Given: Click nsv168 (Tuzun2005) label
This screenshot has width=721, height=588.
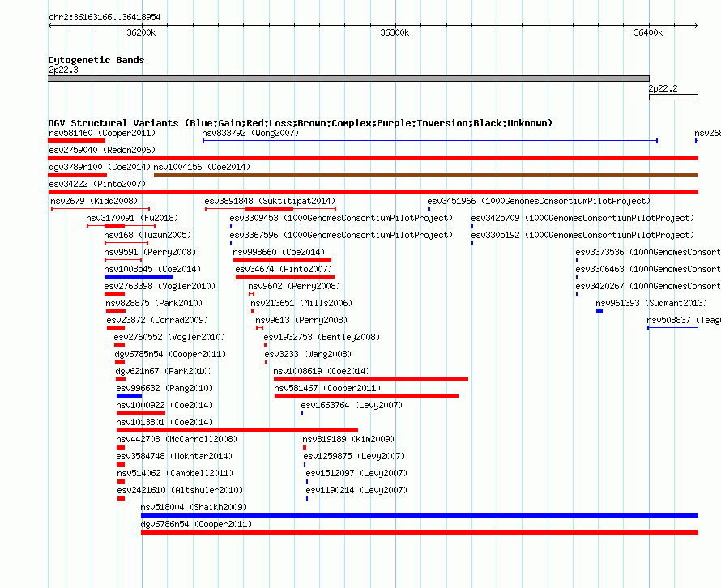Looking at the screenshot, I should [x=147, y=236].
